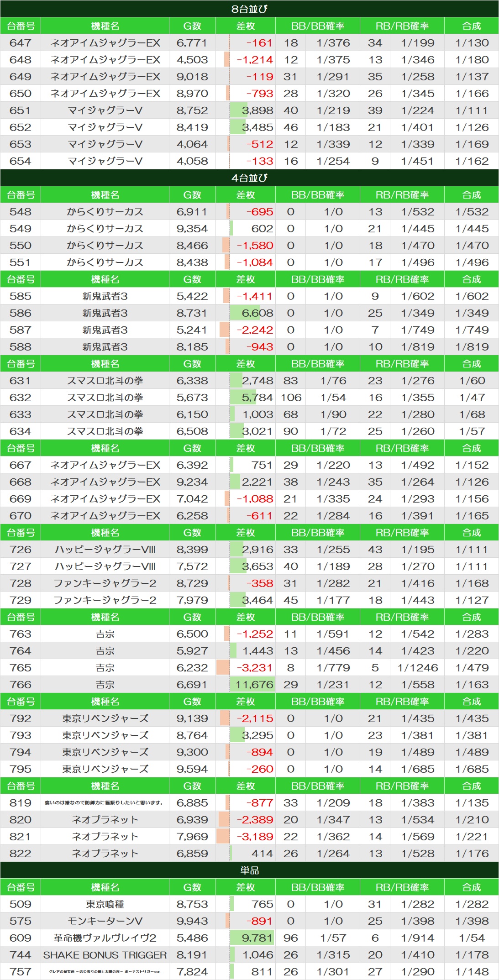
Task: Click 革命機ヴァルヴレイヴ2 name in row 609
Action: [105, 938]
